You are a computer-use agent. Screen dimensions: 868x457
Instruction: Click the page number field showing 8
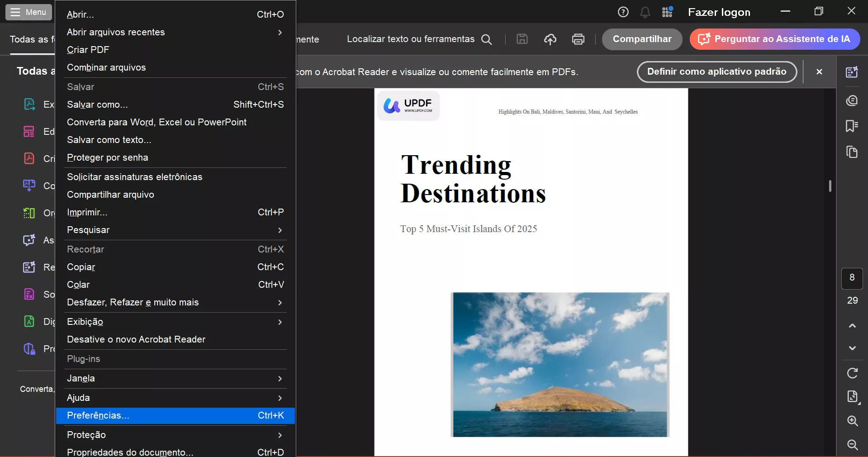[852, 278]
